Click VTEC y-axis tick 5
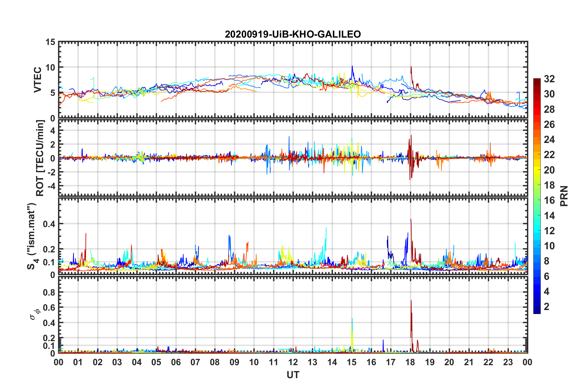 53,93
